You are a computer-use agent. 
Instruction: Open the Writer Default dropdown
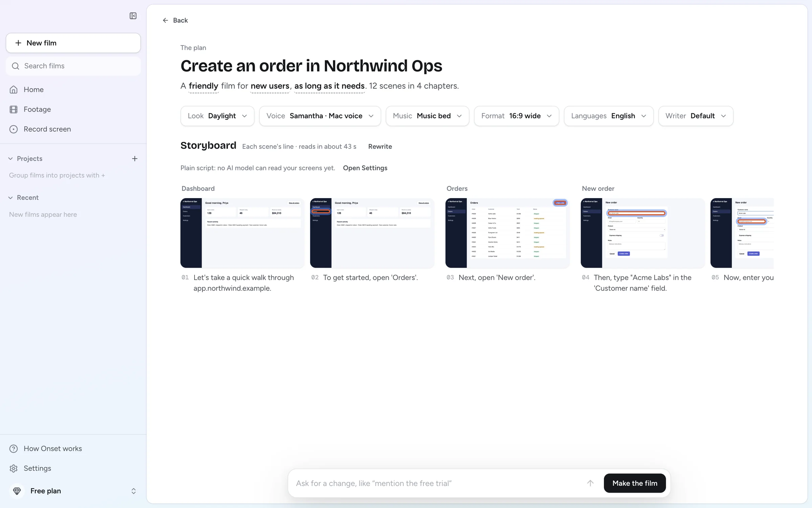(x=696, y=116)
